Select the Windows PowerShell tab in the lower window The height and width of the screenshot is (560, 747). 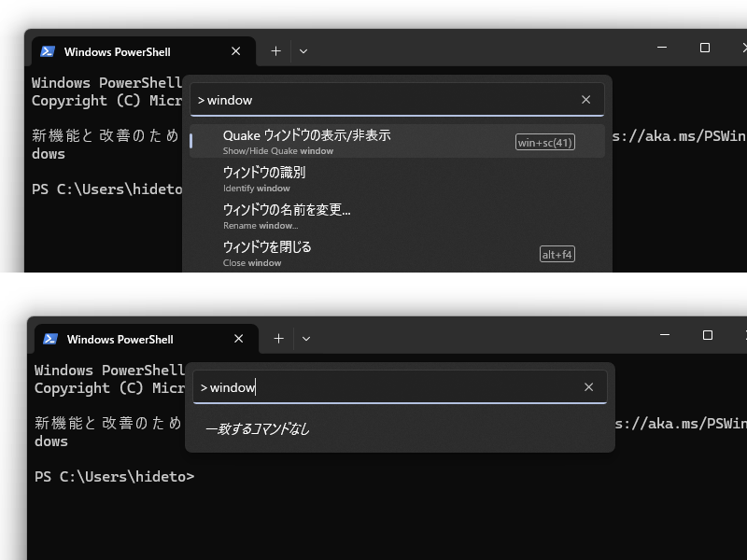tap(123, 339)
